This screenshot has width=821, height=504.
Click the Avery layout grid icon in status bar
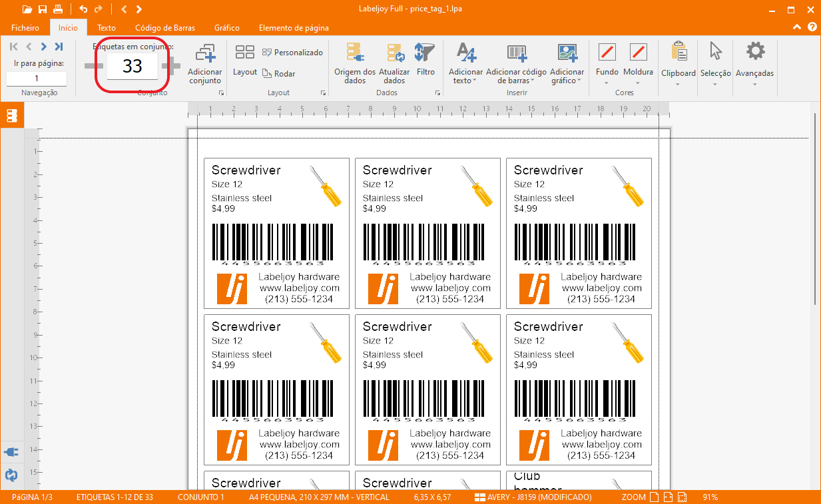pyautogui.click(x=480, y=497)
